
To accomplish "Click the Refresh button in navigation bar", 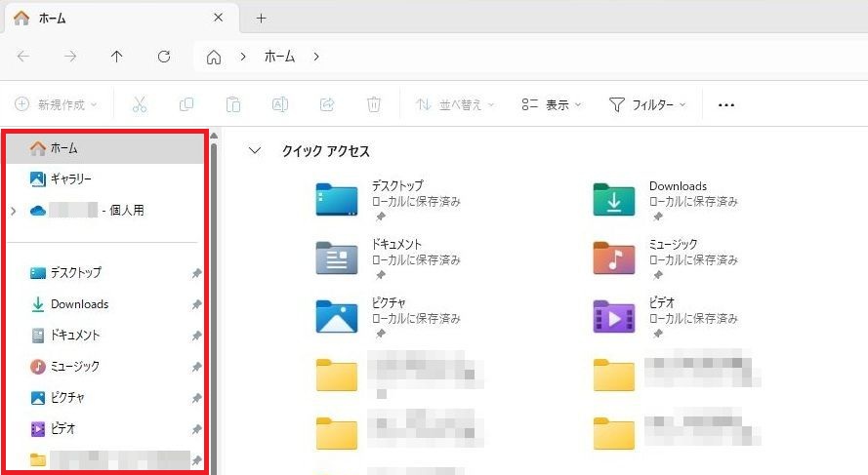I will pos(164,57).
